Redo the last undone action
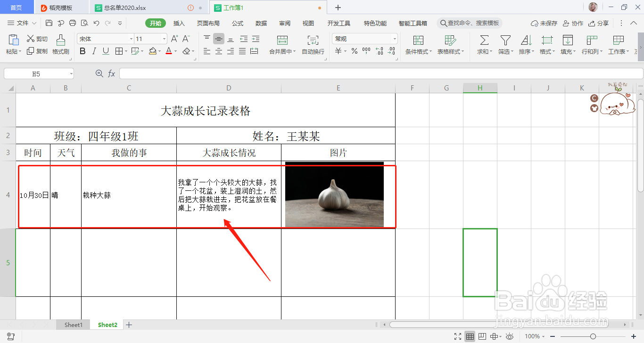644x343 pixels. 108,23
